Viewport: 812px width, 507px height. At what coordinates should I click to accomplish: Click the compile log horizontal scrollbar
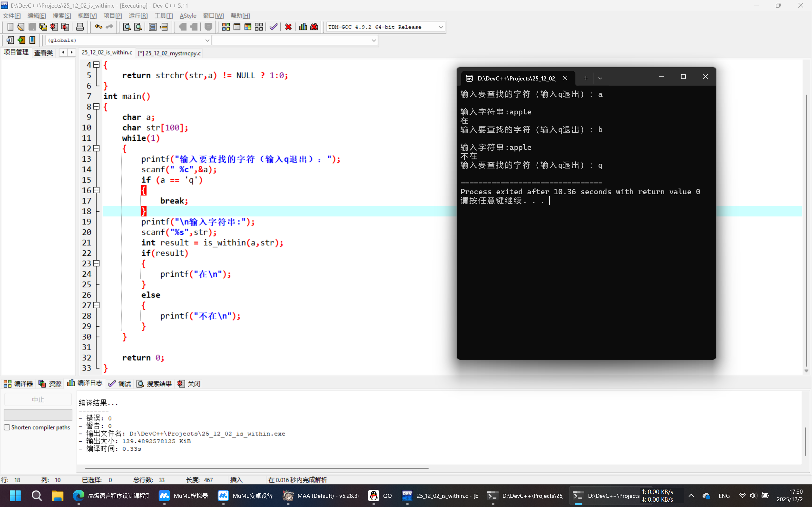tap(257, 468)
